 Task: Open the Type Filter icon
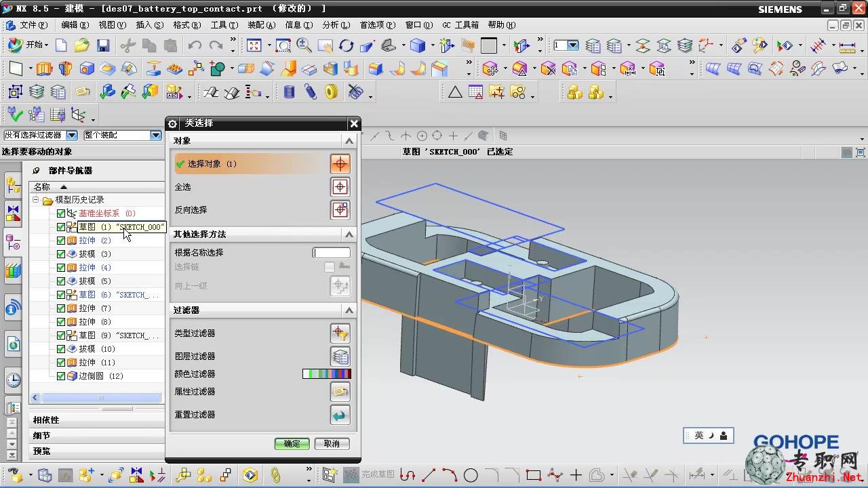point(340,333)
